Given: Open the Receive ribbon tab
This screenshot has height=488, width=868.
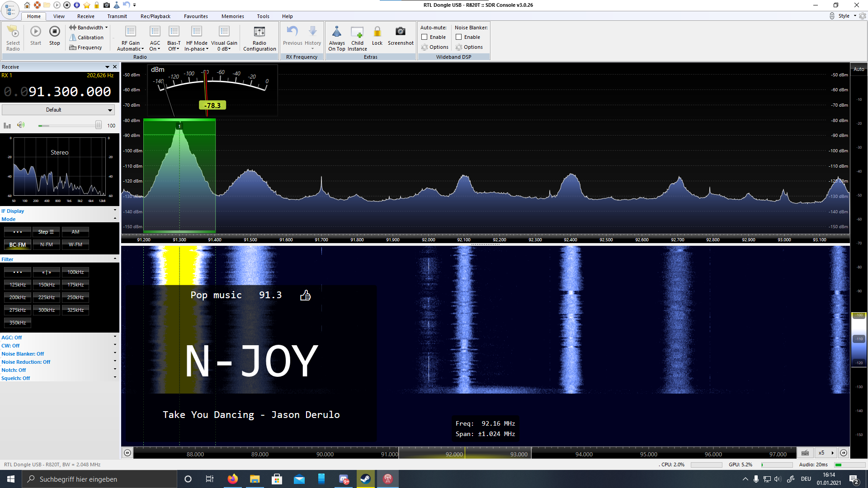Looking at the screenshot, I should tap(85, 16).
